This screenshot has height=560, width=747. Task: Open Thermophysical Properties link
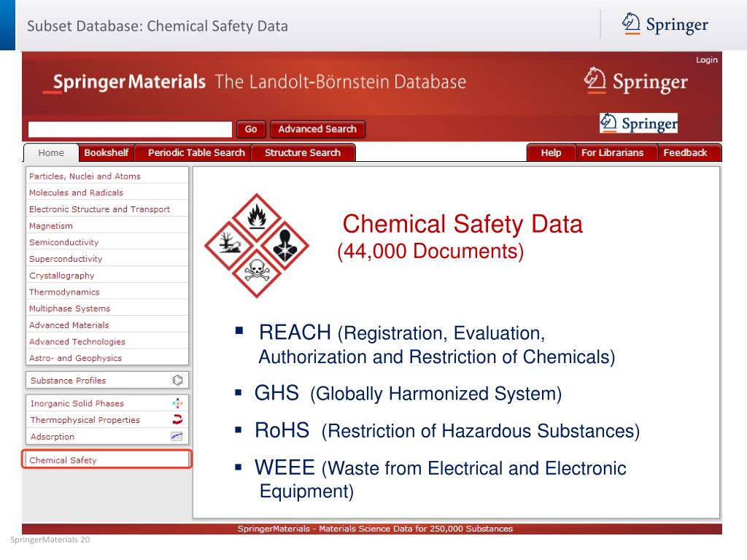point(85,420)
